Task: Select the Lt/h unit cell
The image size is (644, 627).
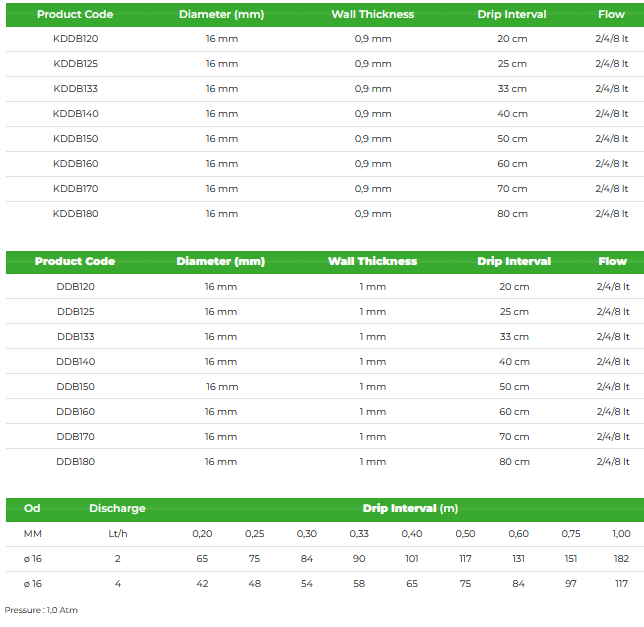Action: tap(118, 534)
